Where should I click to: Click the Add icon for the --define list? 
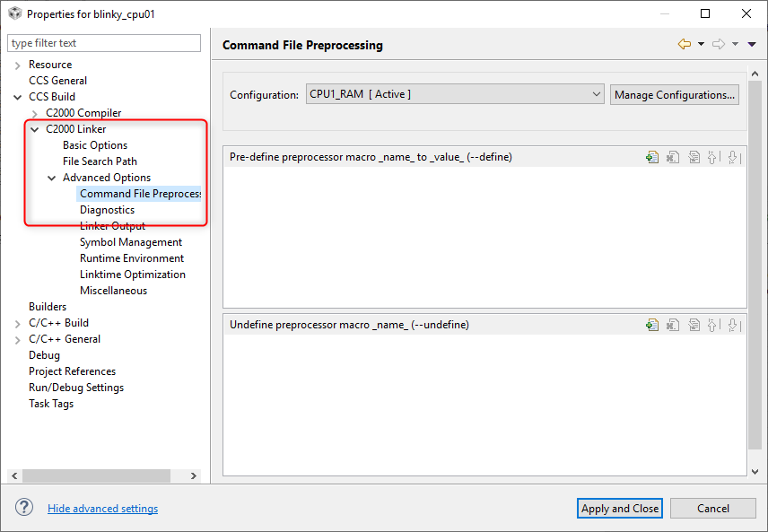coord(652,157)
